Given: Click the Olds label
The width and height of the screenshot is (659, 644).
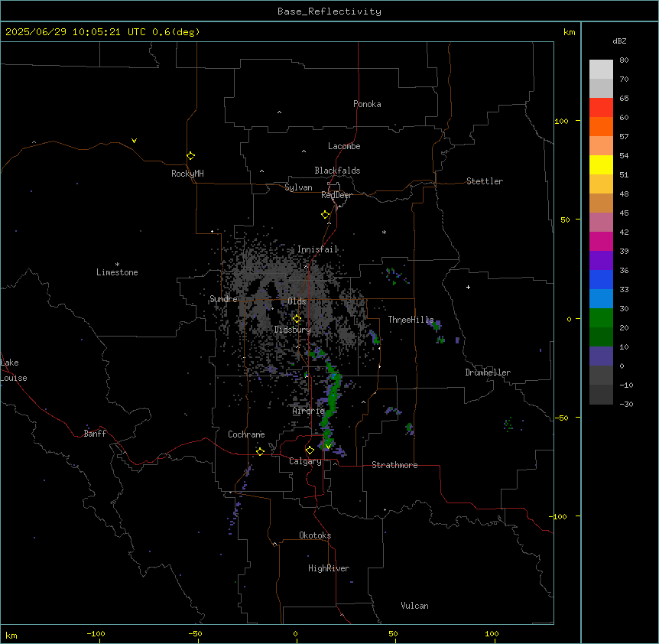Looking at the screenshot, I should coord(297,301).
